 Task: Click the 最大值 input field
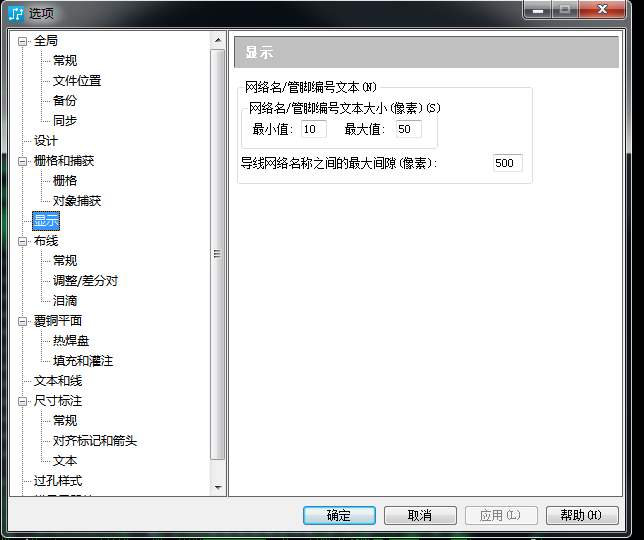[409, 129]
